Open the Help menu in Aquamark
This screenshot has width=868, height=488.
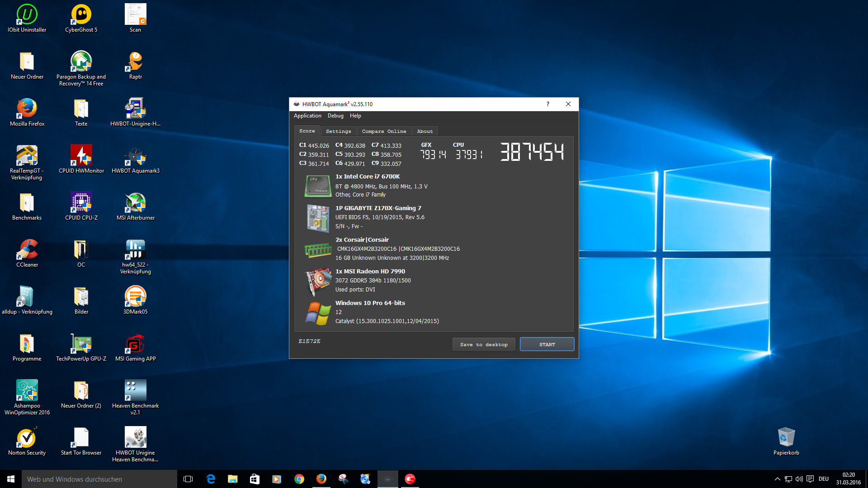(355, 116)
